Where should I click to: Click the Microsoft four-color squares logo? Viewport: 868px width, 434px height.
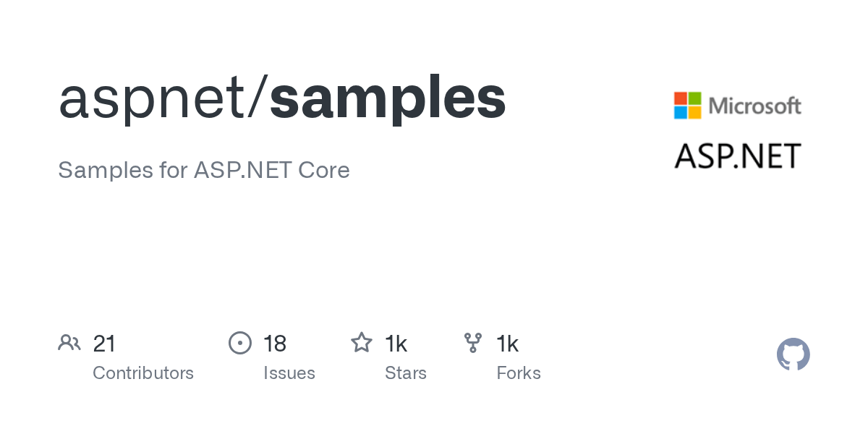pyautogui.click(x=687, y=106)
